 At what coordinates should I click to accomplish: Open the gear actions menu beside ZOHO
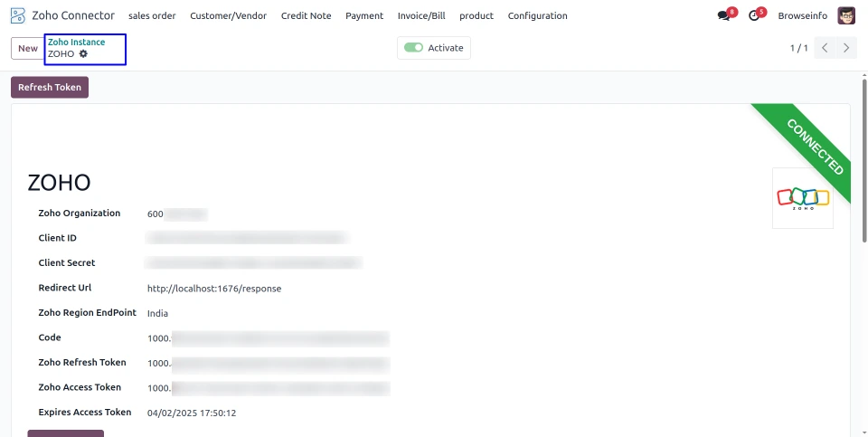pyautogui.click(x=83, y=54)
